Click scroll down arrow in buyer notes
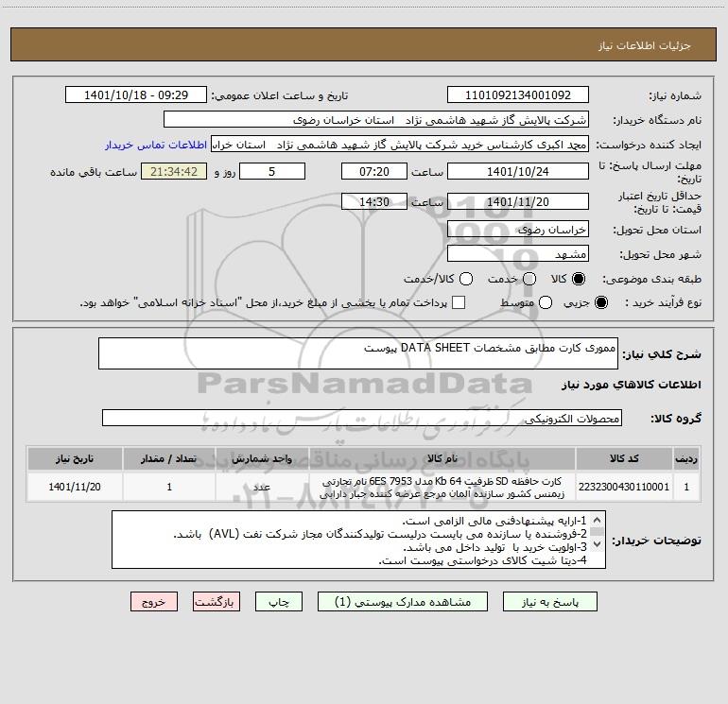Viewport: 728px width, 704px height. tap(598, 543)
